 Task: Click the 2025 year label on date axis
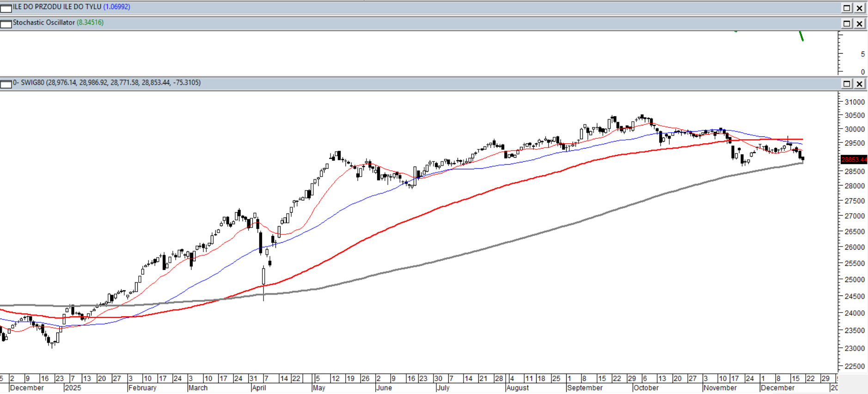[x=73, y=388]
